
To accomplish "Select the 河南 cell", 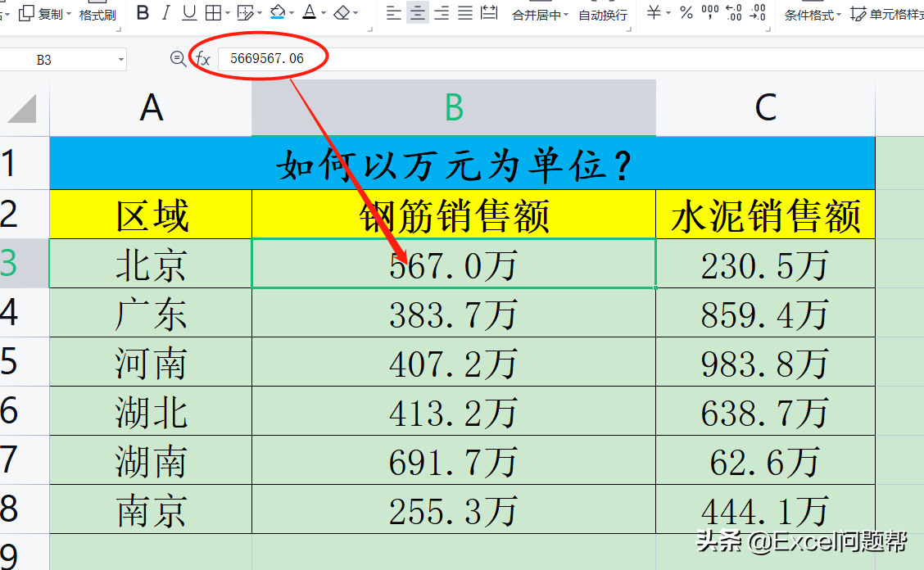I will 151,362.
